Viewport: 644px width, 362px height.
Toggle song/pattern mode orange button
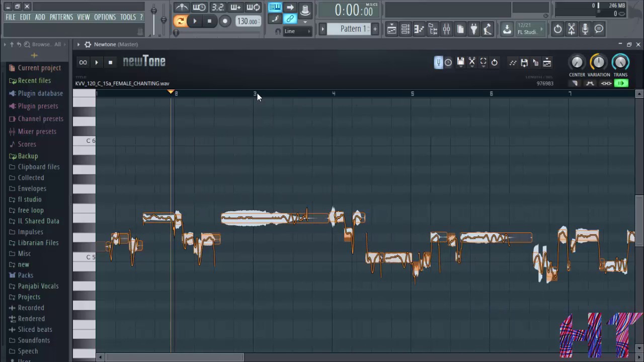[x=180, y=21]
